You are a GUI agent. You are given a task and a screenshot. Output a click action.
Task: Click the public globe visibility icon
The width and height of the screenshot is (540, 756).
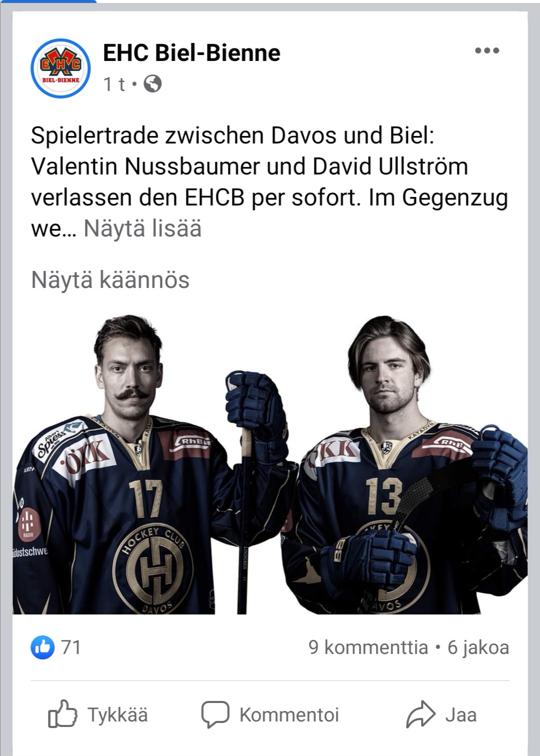[x=152, y=84]
